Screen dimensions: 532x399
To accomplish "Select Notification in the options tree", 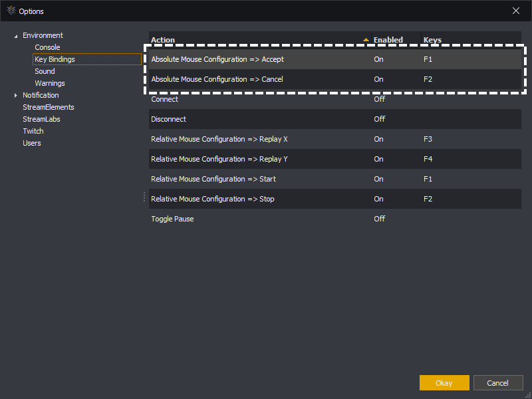I will click(x=41, y=95).
